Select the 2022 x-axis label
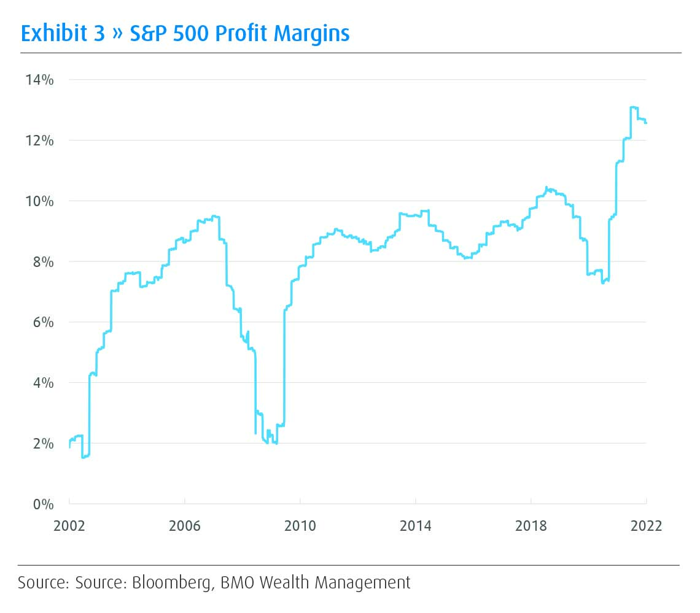The width and height of the screenshot is (700, 613). point(645,526)
